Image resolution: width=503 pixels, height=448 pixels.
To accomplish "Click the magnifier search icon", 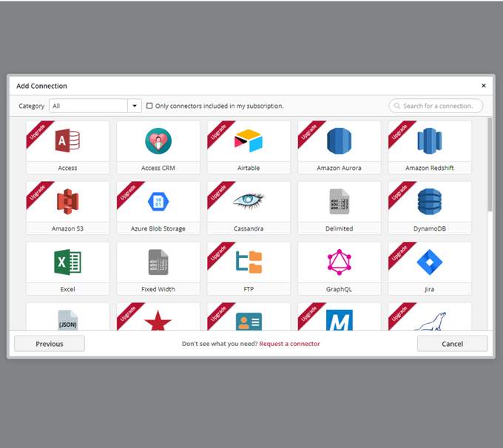I will coord(396,106).
